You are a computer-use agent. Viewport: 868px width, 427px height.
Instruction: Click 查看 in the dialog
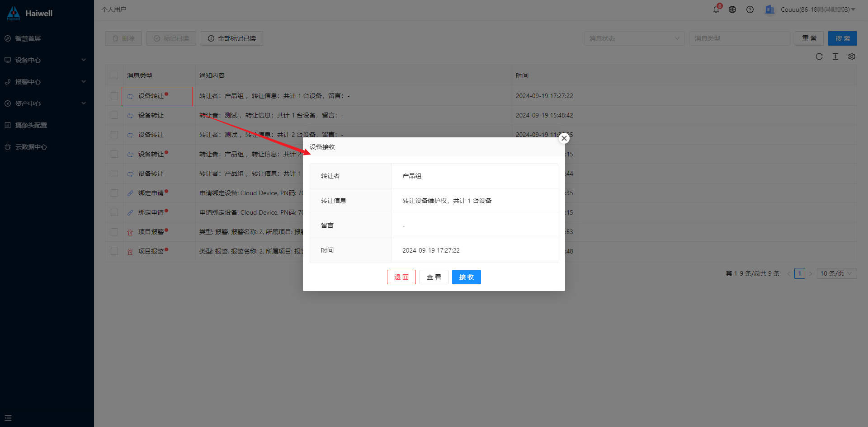[434, 277]
